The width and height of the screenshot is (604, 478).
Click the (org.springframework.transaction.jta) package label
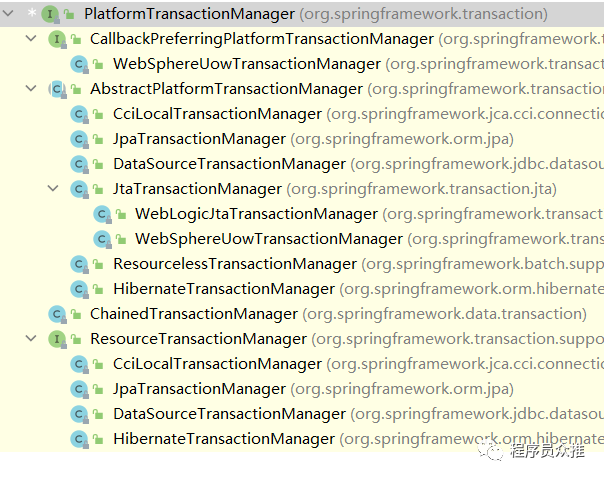point(422,189)
